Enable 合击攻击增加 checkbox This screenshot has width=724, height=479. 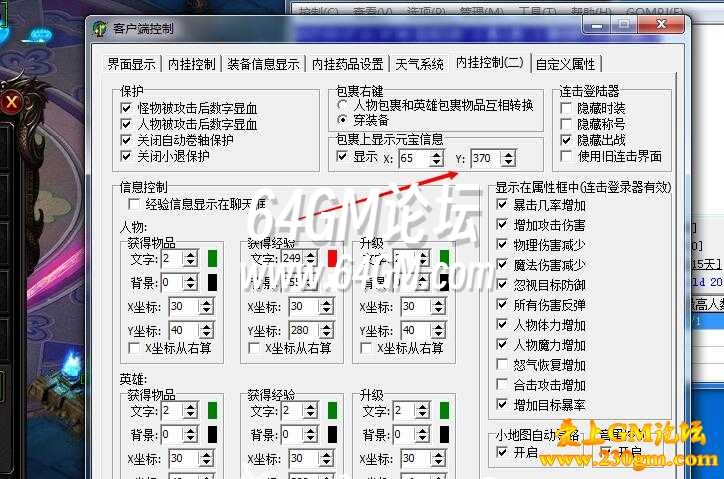pyautogui.click(x=502, y=384)
